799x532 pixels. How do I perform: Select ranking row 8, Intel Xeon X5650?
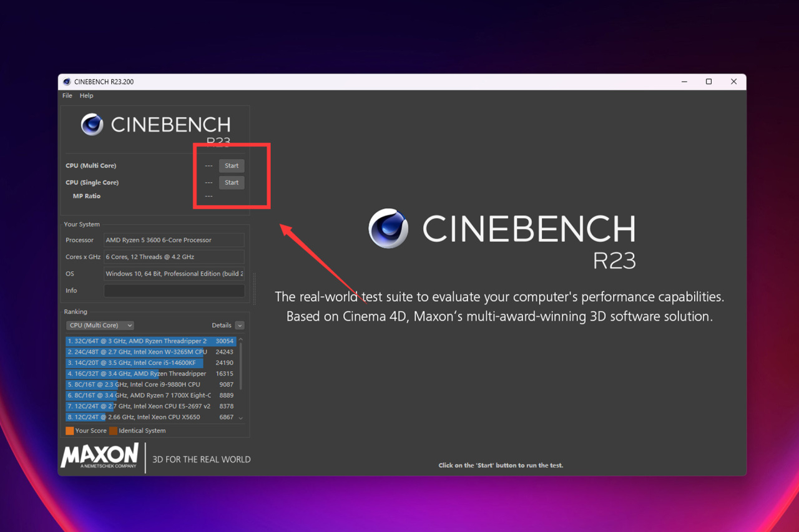click(150, 417)
